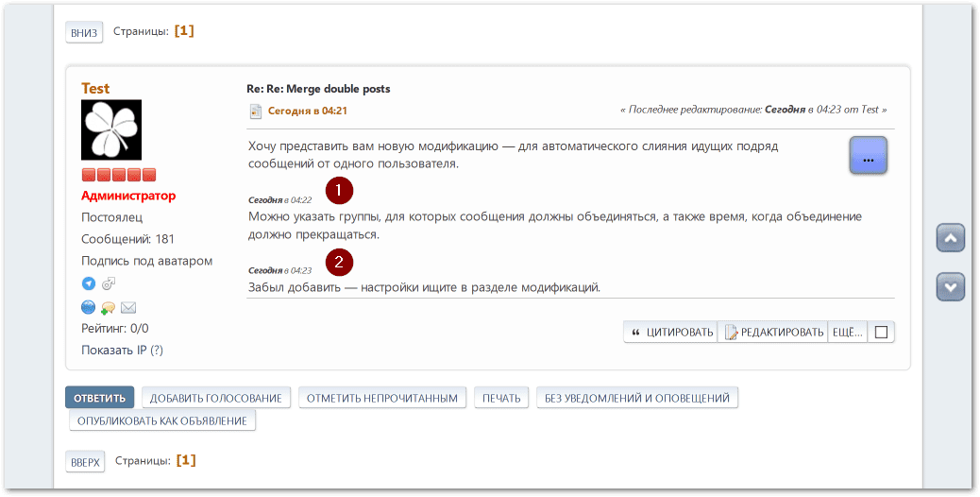The height and width of the screenshot is (497, 980).
Task: Click ЦИТИРОВАТЬ to quote the post
Action: click(671, 333)
